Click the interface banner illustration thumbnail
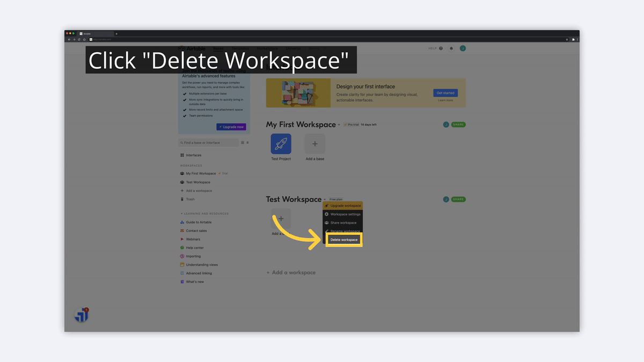The height and width of the screenshot is (362, 644). [298, 93]
